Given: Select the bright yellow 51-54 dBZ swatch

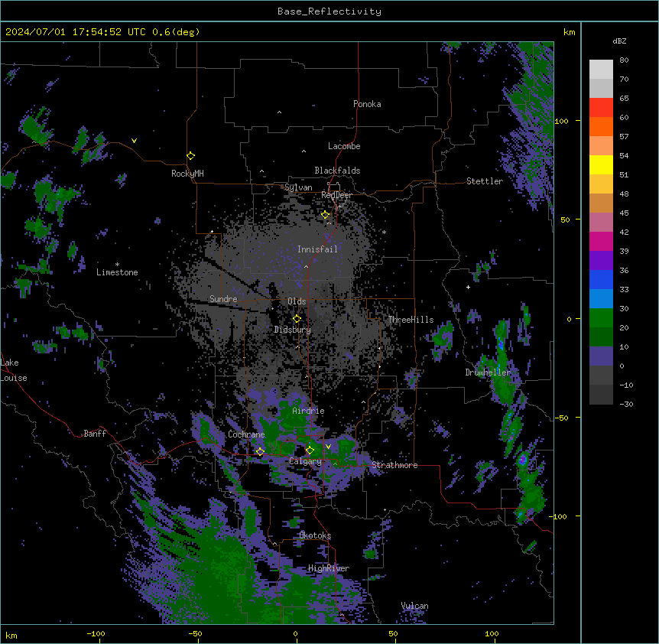Looking at the screenshot, I should coord(601,164).
